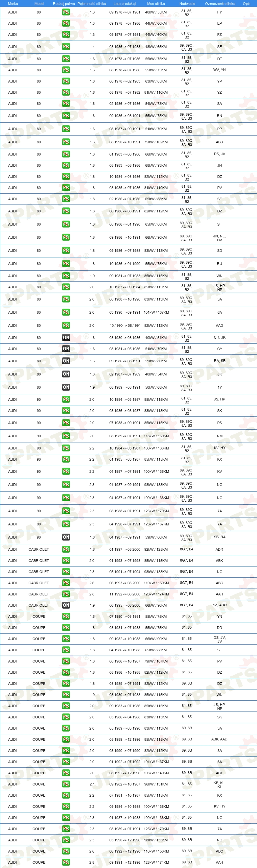Select the petrol icon in the RU engine row
The image size is (257, 868).
(66, 263)
